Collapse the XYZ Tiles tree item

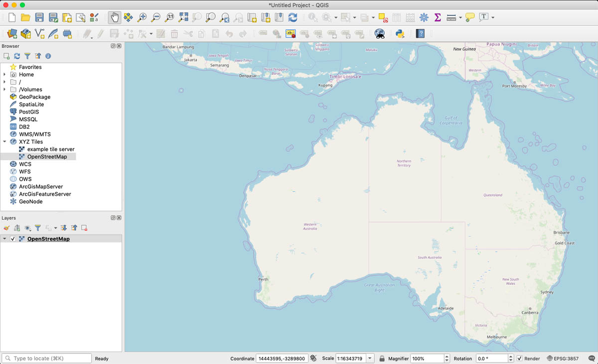click(4, 141)
